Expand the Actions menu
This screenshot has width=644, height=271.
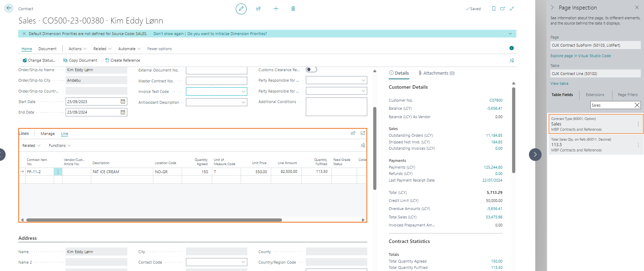(x=78, y=49)
